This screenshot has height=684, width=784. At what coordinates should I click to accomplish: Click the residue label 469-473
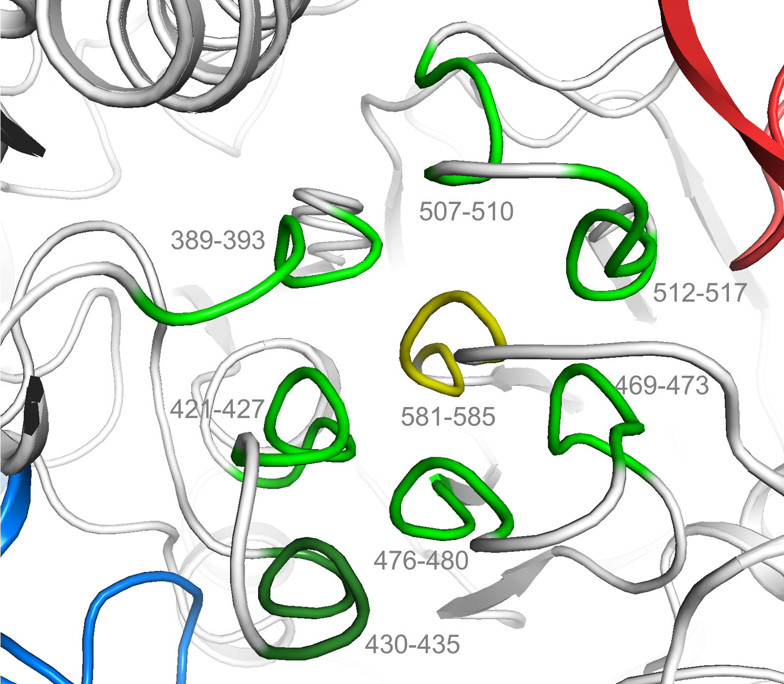click(661, 385)
